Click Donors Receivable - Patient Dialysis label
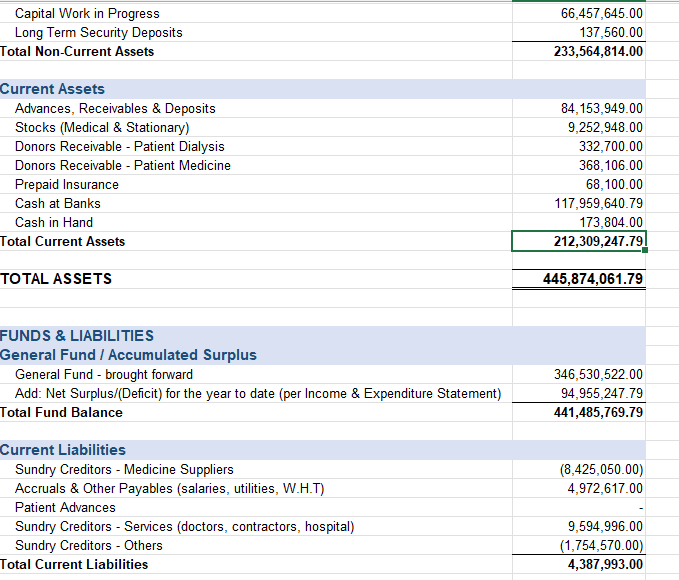 coord(120,146)
